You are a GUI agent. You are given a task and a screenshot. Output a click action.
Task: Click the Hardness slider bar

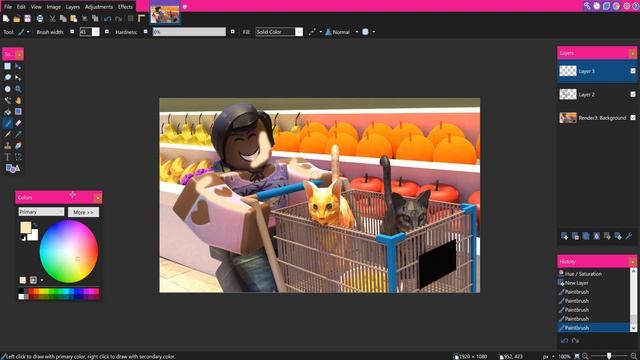click(x=189, y=32)
